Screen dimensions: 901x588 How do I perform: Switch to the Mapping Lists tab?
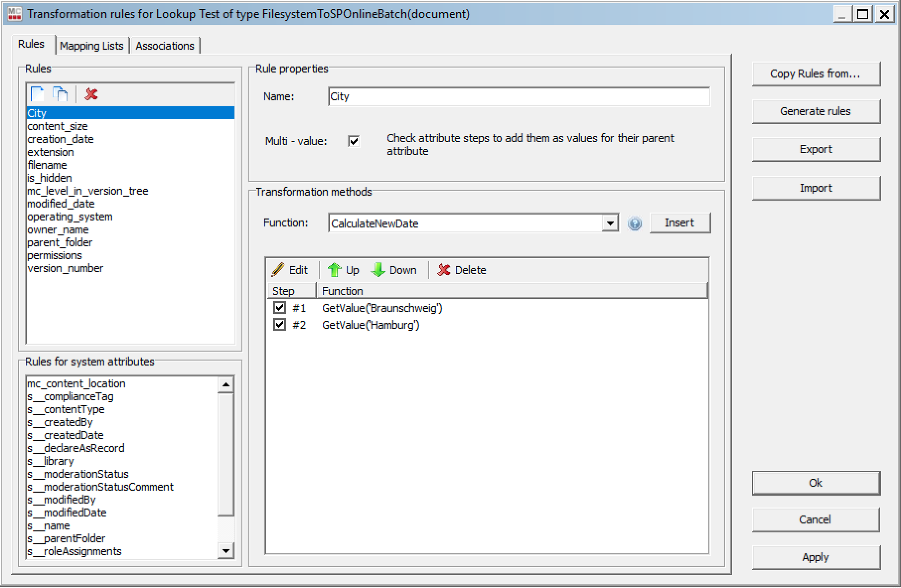91,46
